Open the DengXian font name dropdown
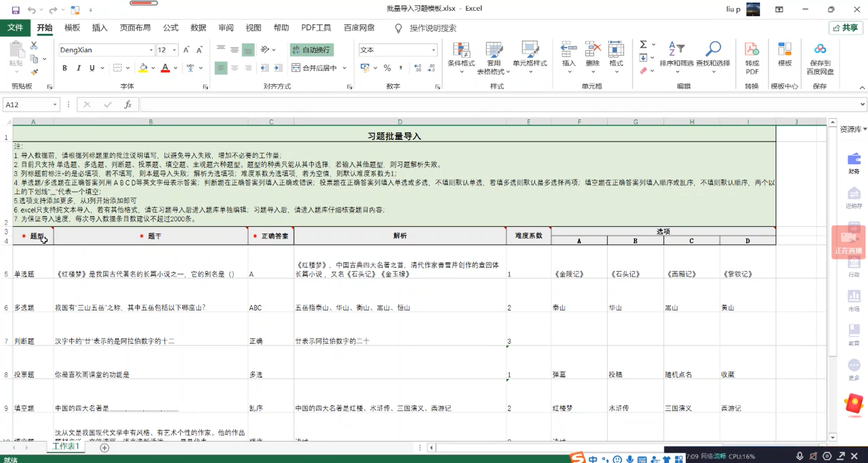This screenshot has height=463, width=868. click(x=151, y=50)
